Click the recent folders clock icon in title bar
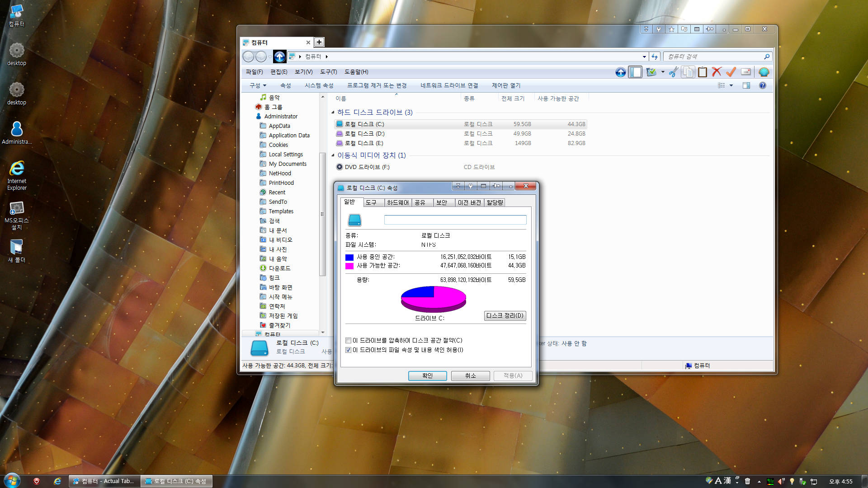 (684, 29)
